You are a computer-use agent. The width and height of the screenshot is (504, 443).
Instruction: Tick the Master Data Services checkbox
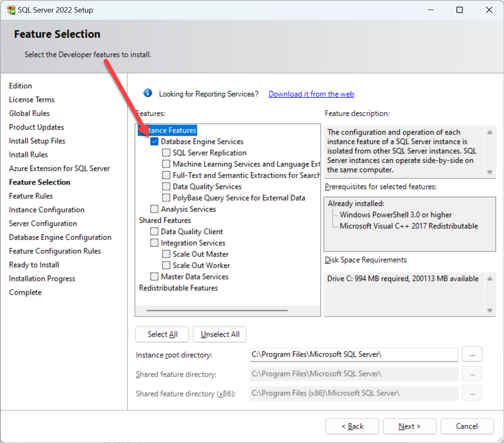click(154, 277)
